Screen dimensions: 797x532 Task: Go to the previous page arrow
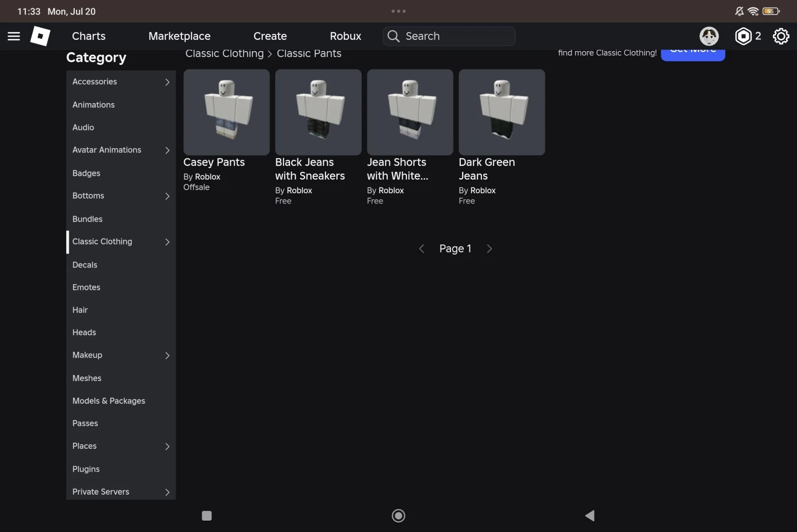(x=421, y=249)
